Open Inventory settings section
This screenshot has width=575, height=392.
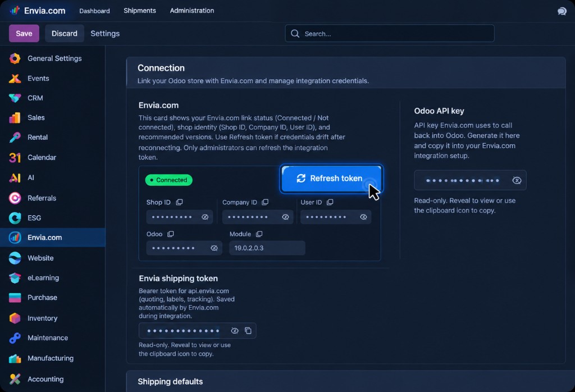(x=52, y=318)
